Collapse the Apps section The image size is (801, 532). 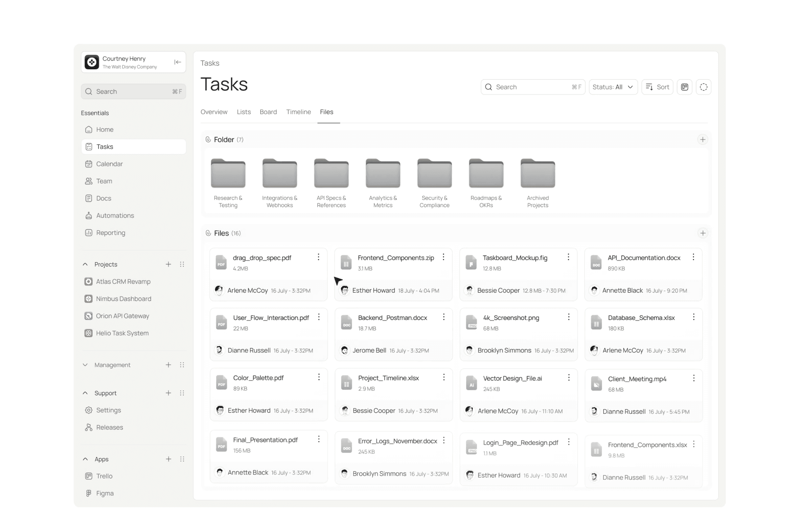(x=85, y=459)
